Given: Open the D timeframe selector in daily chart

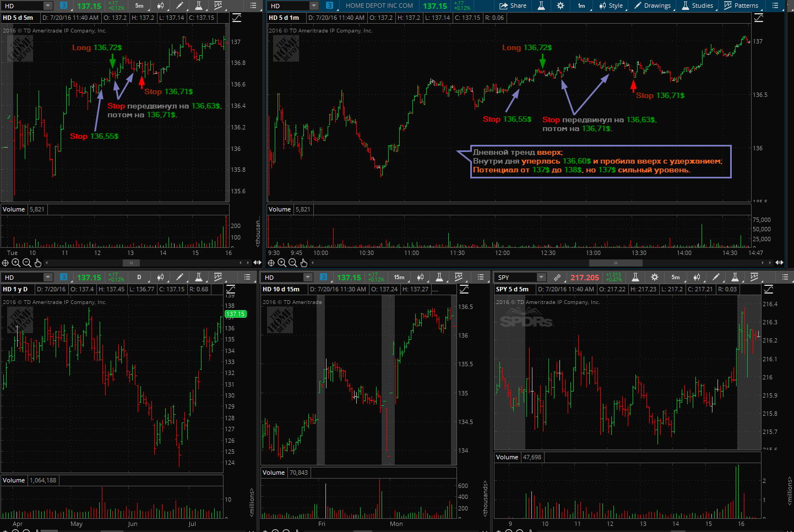Looking at the screenshot, I should coord(139,277).
